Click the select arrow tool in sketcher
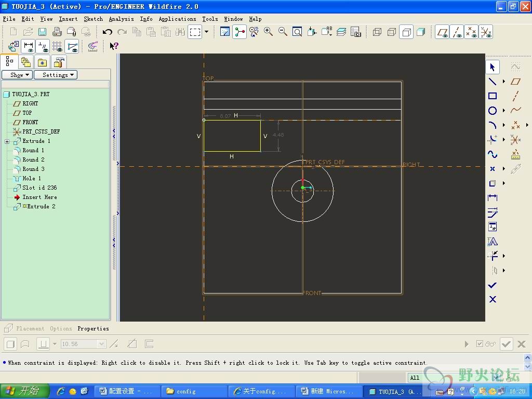Image resolution: width=532 pixels, height=399 pixels. (493, 67)
